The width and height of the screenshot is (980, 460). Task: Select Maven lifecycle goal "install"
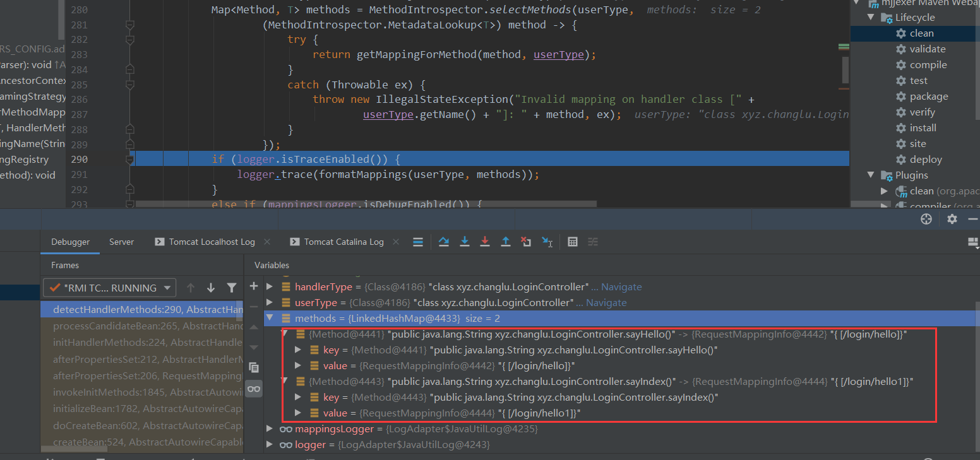point(923,128)
